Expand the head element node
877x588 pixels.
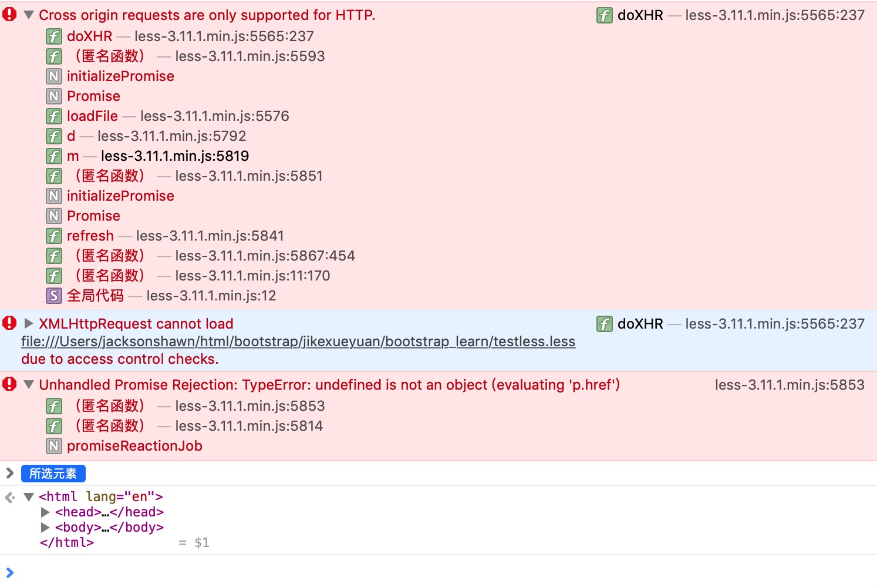coord(45,512)
